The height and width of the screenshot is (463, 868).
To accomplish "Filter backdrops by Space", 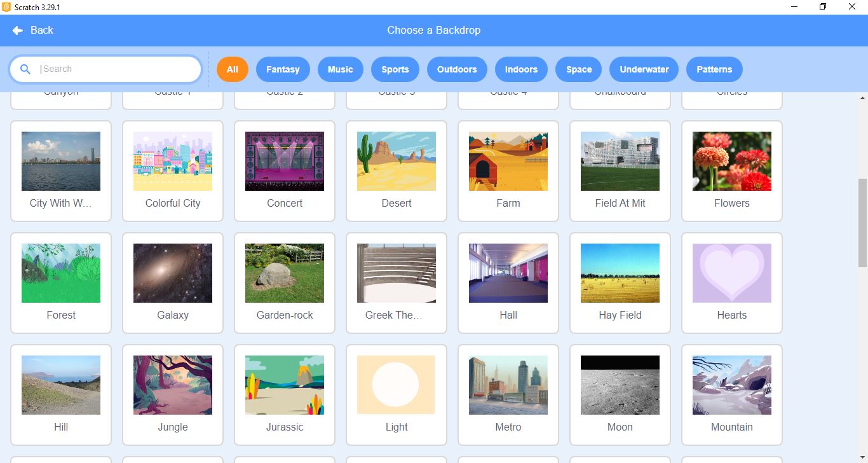I will pyautogui.click(x=579, y=69).
